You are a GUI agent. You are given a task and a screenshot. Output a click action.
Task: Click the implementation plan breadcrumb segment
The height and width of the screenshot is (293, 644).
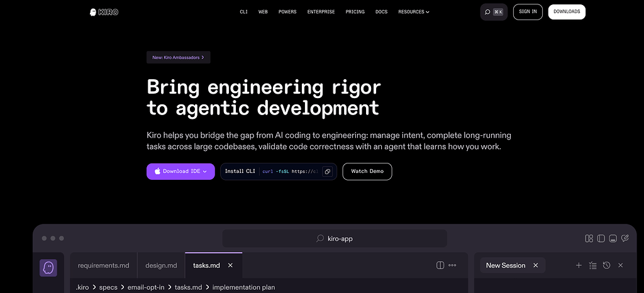243,287
